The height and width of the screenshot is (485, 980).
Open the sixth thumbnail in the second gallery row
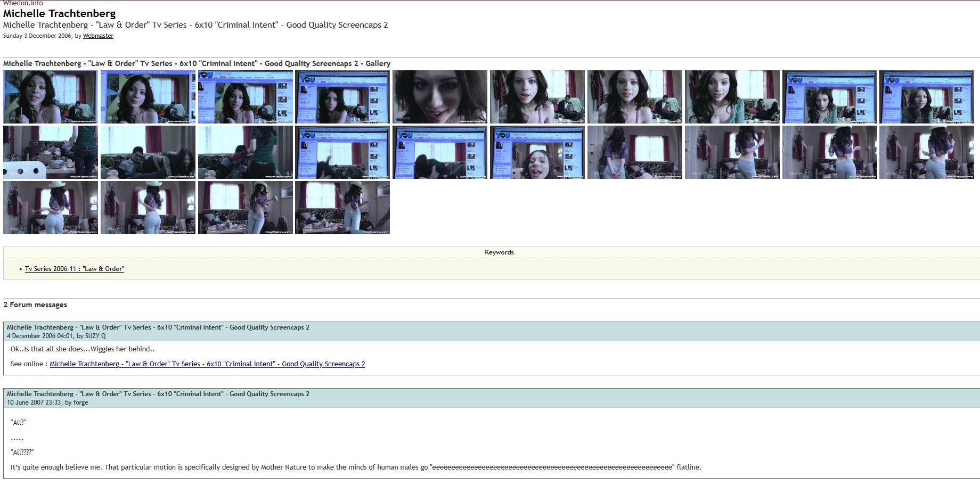click(537, 152)
